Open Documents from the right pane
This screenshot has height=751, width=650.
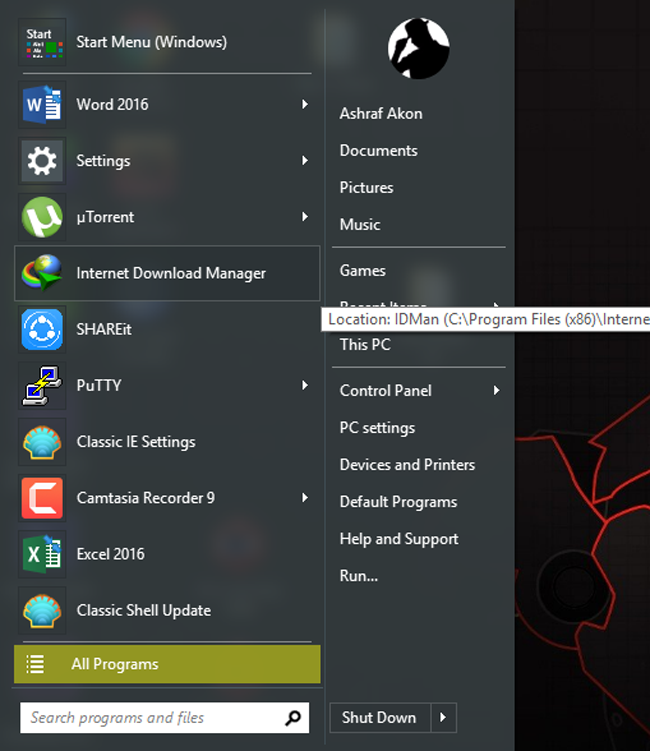378,150
